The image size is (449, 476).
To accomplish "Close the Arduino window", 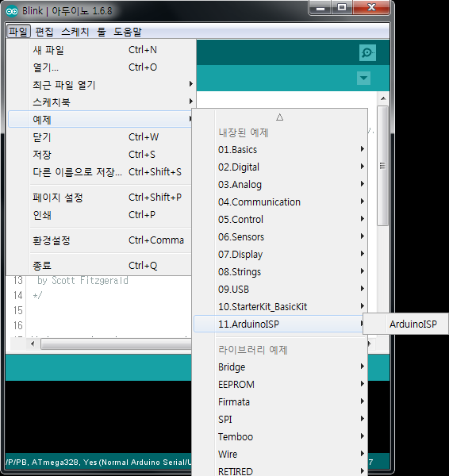I will pyautogui.click(x=371, y=7).
